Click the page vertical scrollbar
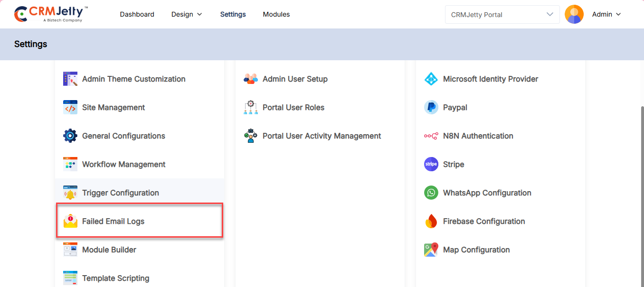Screen dimensions: 644x287 (642, 190)
